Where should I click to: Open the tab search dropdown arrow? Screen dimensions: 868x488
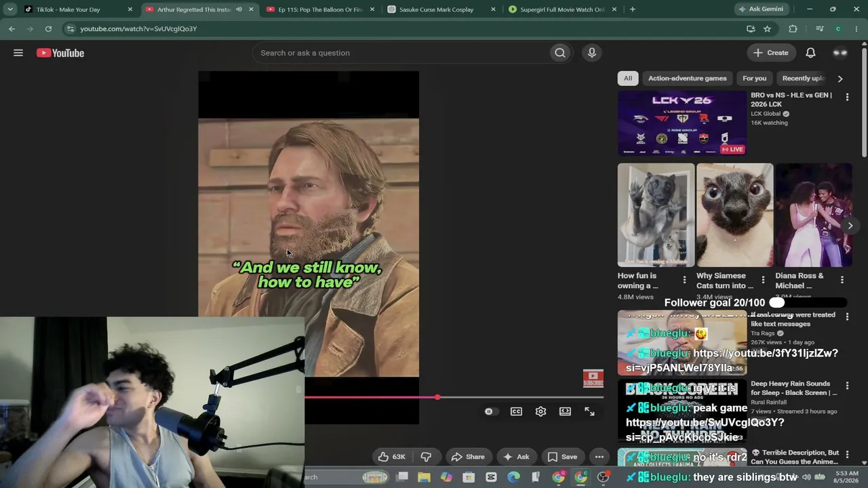point(10,9)
